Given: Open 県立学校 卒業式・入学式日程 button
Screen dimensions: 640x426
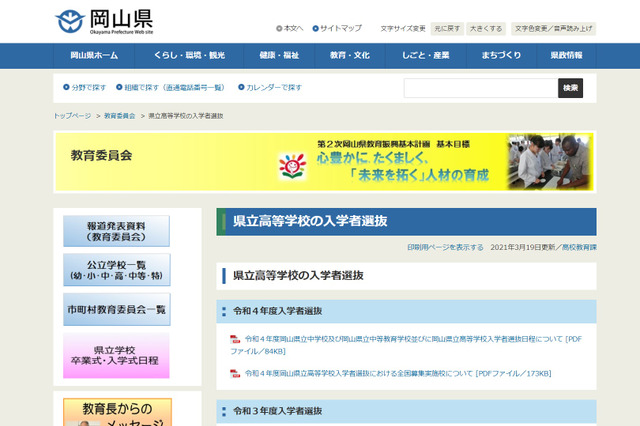Looking at the screenshot, I should 116,355.
